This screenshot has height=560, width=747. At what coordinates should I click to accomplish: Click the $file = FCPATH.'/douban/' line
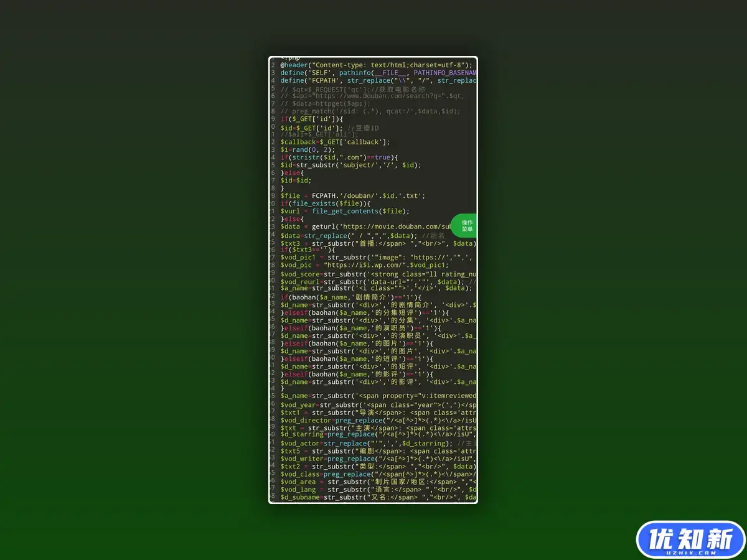(x=352, y=195)
